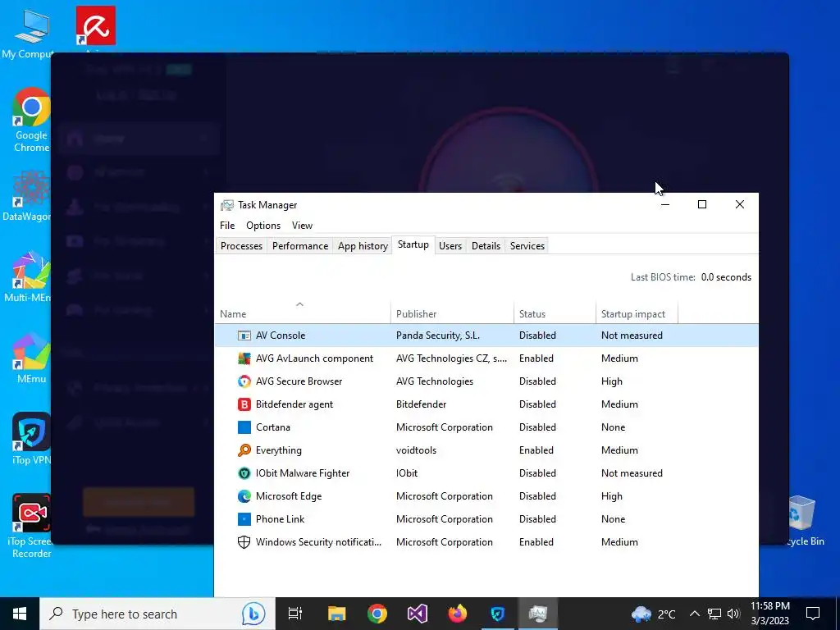Switch to the Processes tab
This screenshot has height=630, width=840.
pos(242,246)
